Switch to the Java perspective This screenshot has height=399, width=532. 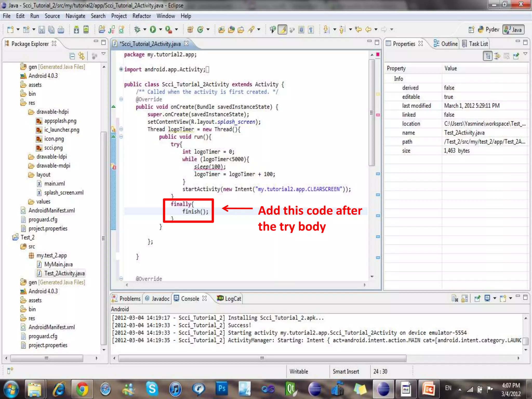(x=513, y=30)
